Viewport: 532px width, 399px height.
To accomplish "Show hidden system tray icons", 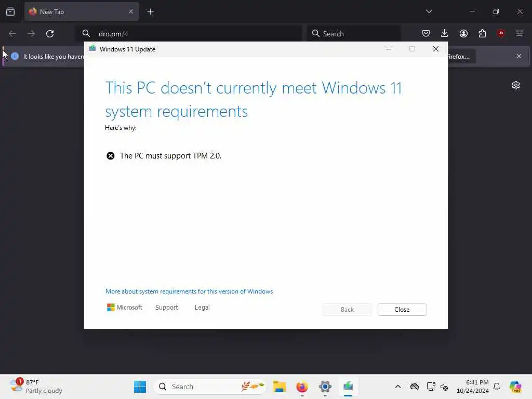I will pyautogui.click(x=398, y=387).
